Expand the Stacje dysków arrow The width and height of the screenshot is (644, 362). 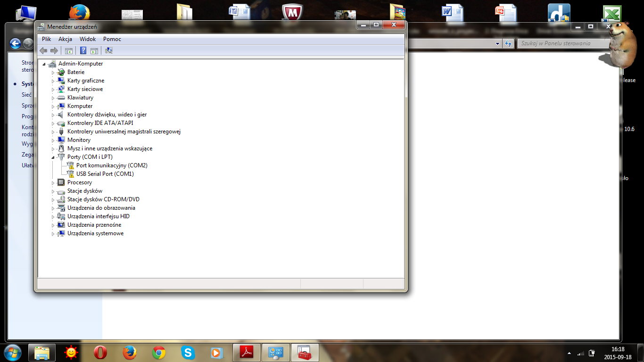tap(53, 191)
